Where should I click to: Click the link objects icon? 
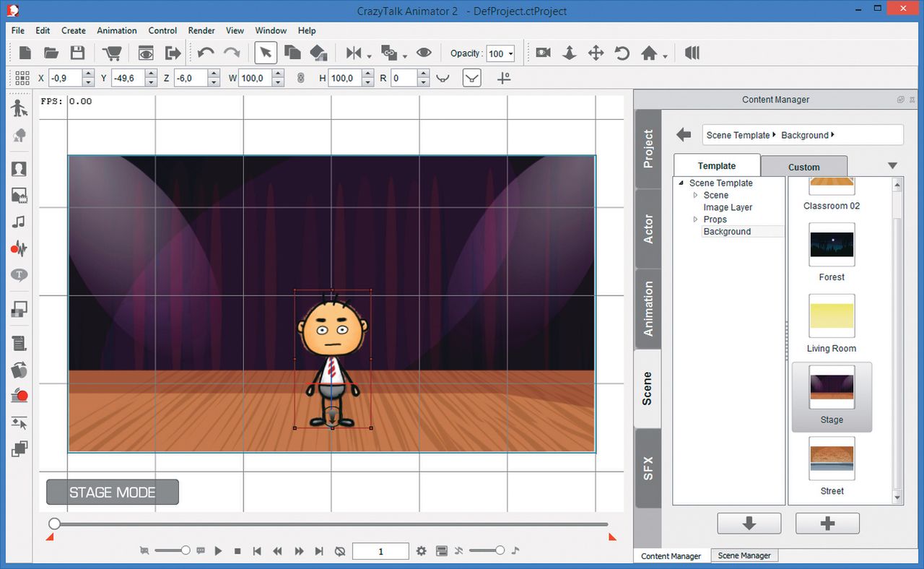[x=390, y=53]
